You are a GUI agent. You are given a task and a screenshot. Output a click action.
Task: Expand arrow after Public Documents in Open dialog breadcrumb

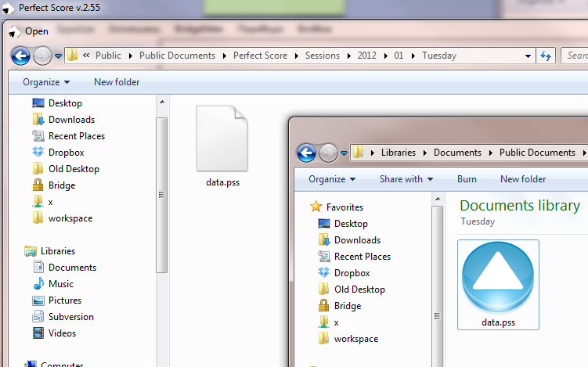(x=224, y=56)
